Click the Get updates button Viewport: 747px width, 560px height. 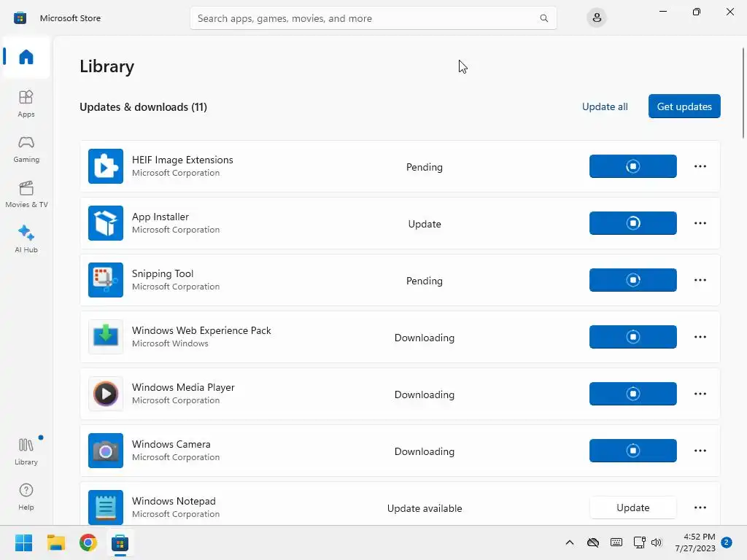(684, 106)
